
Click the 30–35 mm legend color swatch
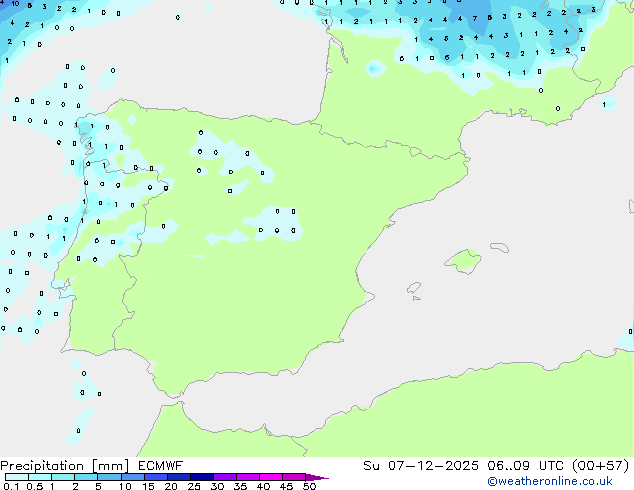pos(225,477)
